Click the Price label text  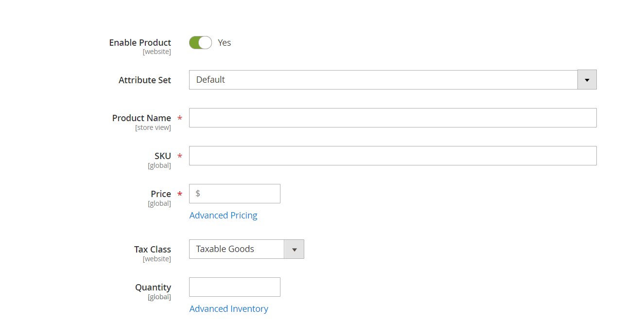pos(161,194)
